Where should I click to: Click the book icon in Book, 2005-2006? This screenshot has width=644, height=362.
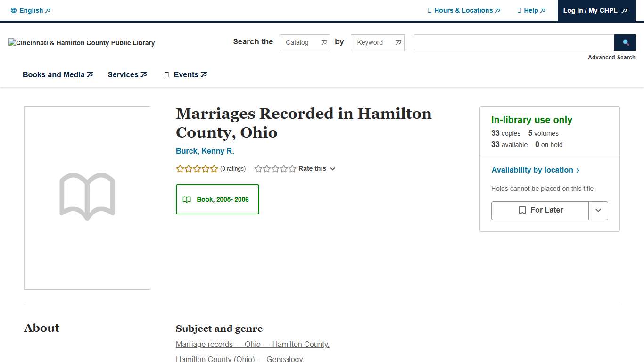pos(187,199)
